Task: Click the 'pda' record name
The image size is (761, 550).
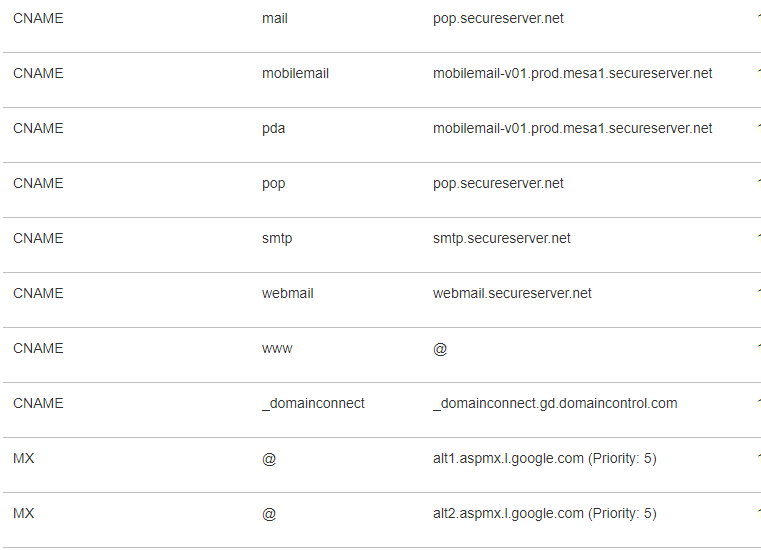Action: [x=273, y=129]
